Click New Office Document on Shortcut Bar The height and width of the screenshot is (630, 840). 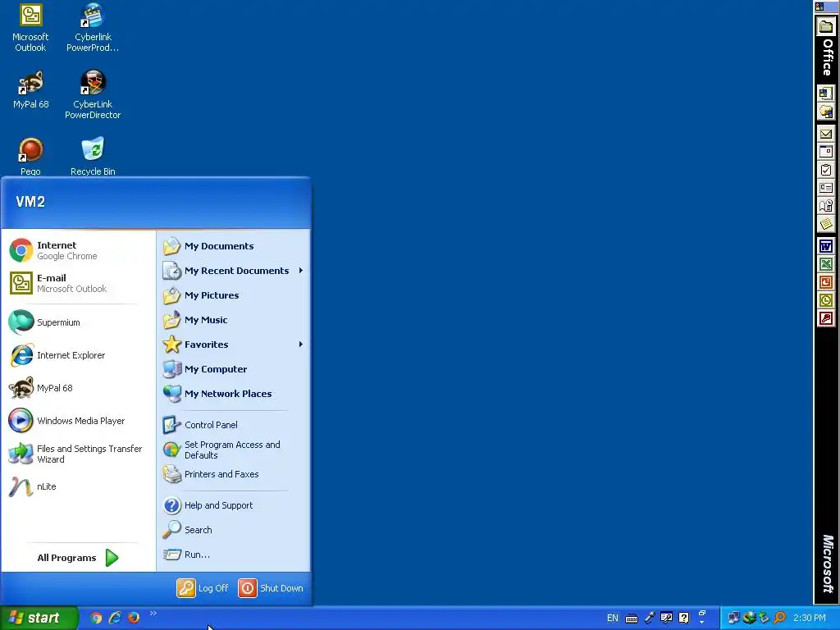(825, 94)
